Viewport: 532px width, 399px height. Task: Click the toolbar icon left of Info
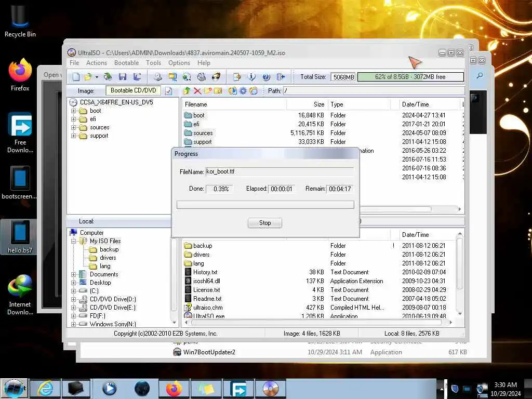point(237,77)
